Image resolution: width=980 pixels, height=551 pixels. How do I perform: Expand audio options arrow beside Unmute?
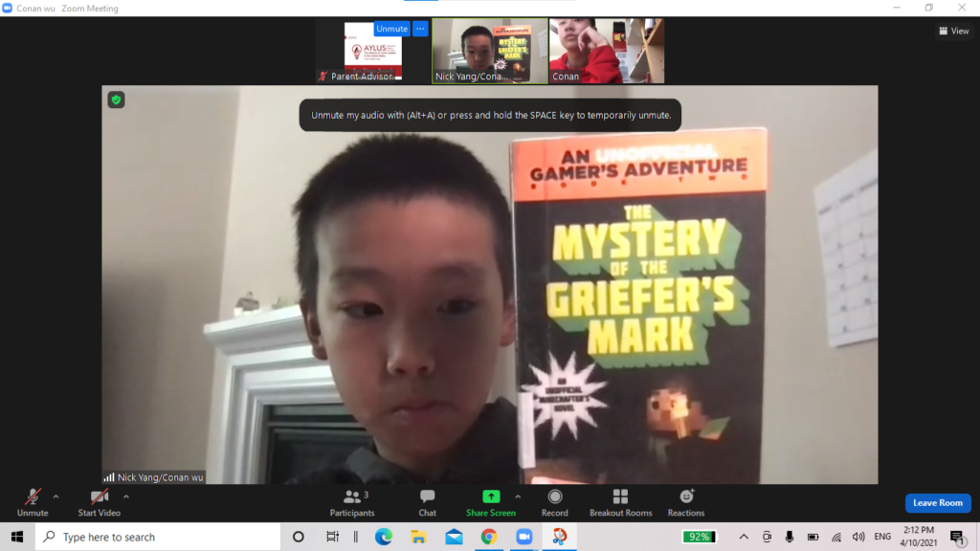point(56,496)
